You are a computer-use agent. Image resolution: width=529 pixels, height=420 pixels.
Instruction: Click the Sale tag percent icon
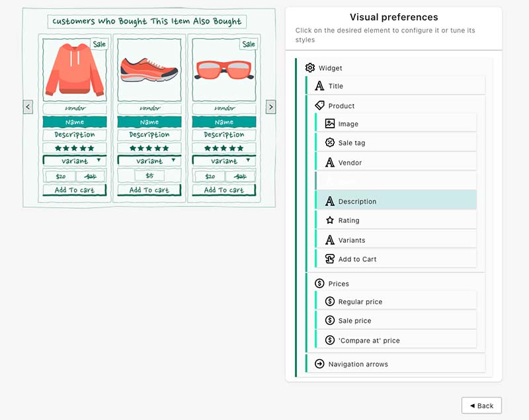click(330, 143)
